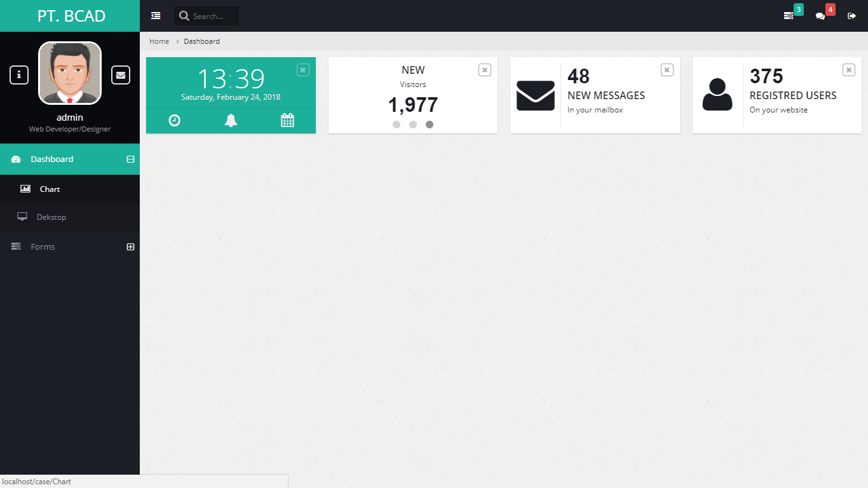Click the info icon beside the avatar
The width and height of the screenshot is (868, 488).
19,75
